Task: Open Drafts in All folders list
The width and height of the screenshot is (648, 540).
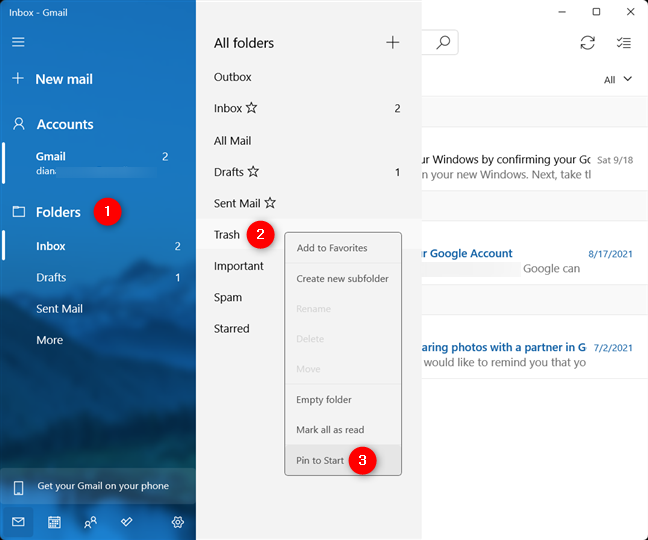Action: (309, 172)
